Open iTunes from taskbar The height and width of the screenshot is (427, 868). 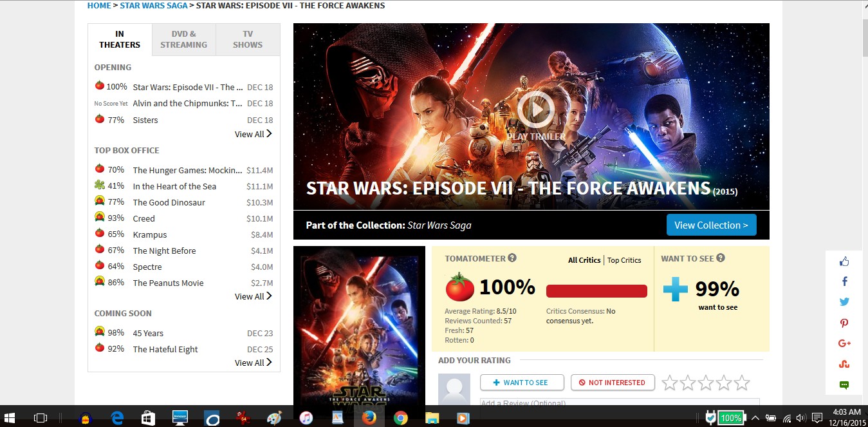[x=306, y=418]
